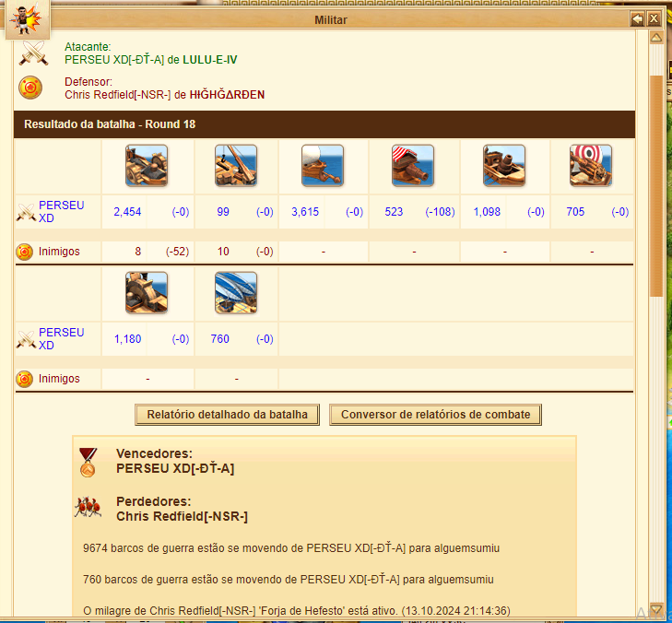Click the winners medal icon
The width and height of the screenshot is (672, 623).
(x=88, y=463)
